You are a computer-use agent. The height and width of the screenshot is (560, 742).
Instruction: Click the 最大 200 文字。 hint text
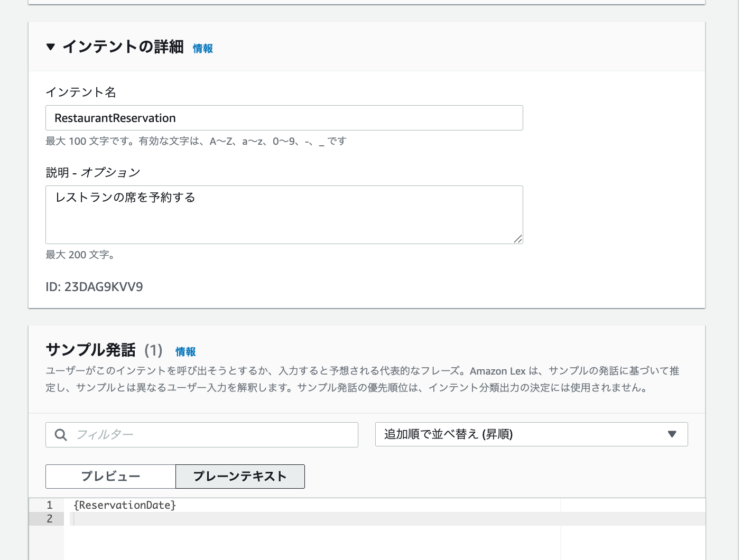[80, 255]
